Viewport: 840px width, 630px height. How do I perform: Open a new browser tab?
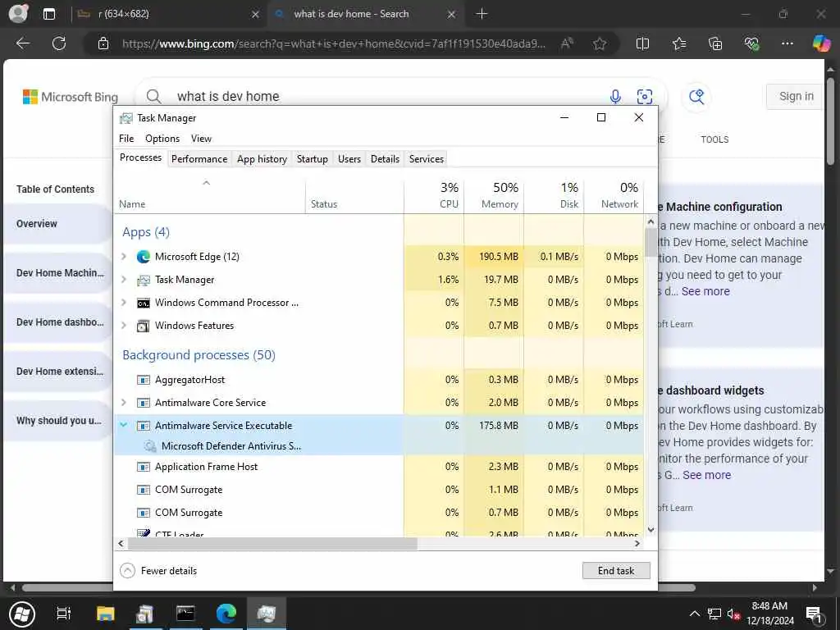[x=482, y=14]
